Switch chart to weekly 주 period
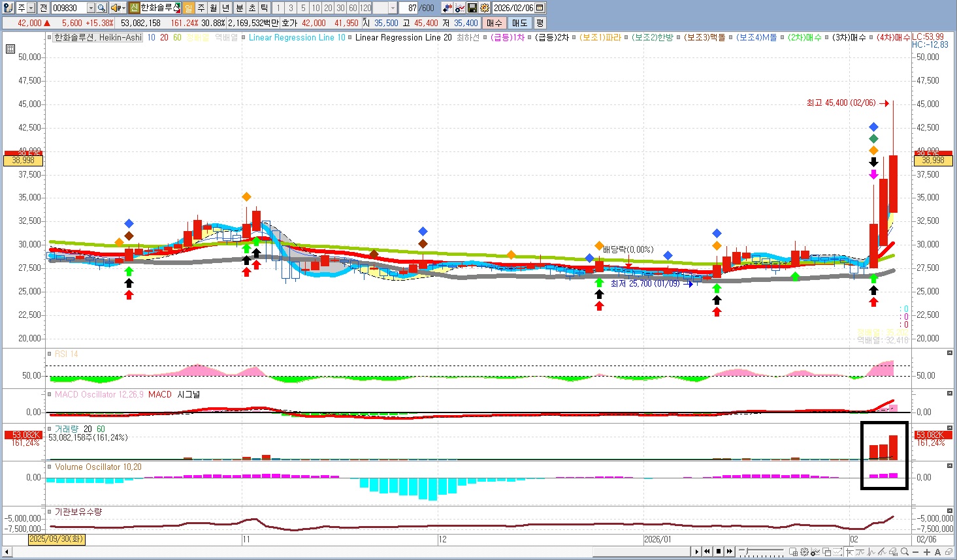This screenshot has width=957, height=560. 201,8
